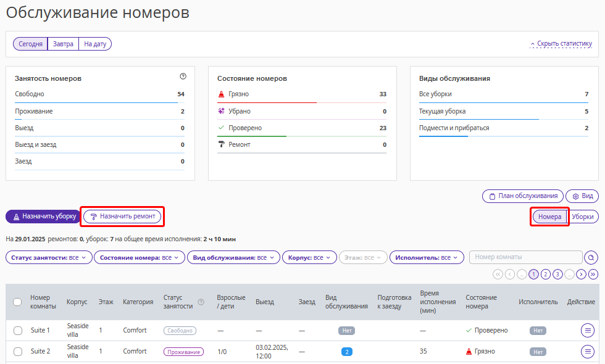605x364 pixels.
Task: Open the action menu icon for Suite 2
Action: pyautogui.click(x=587, y=351)
